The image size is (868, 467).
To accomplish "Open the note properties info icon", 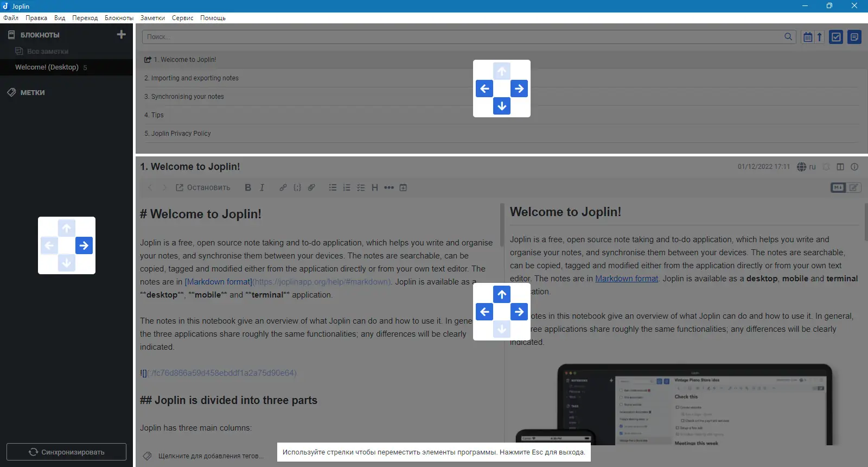I will coord(854,167).
